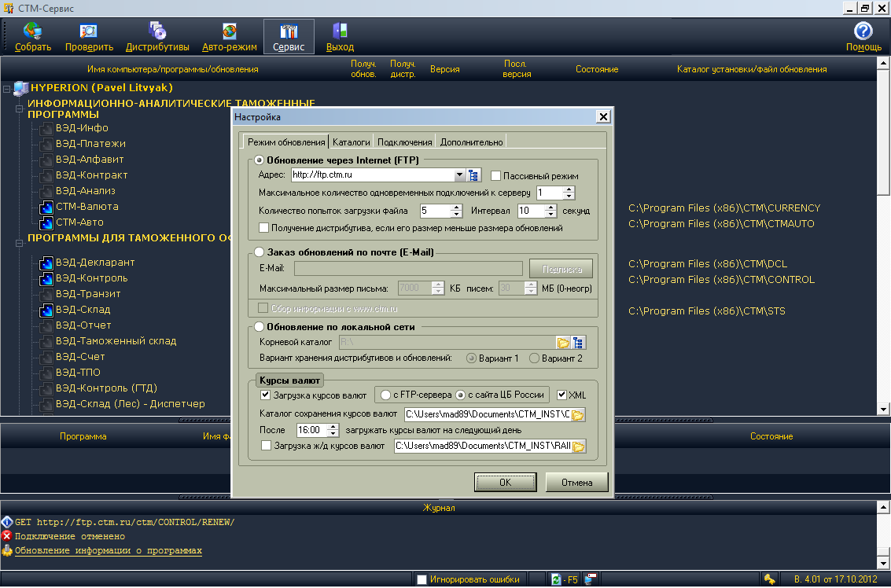This screenshot has height=588, width=891.
Task: Click the network computer icon in status bar
Action: (591, 579)
